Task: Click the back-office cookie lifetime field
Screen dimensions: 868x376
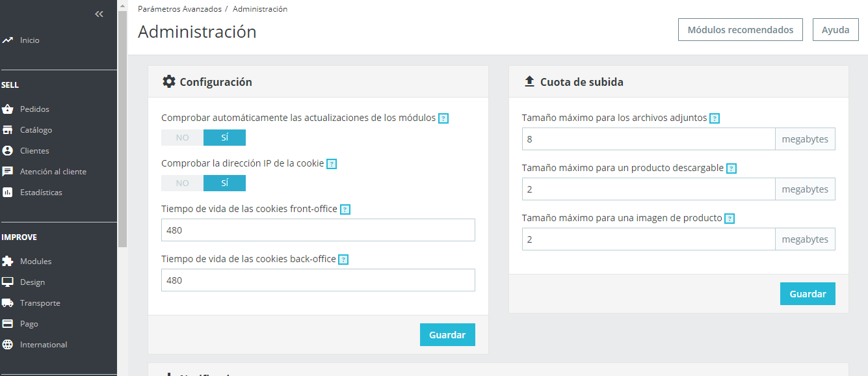Action: pos(318,280)
